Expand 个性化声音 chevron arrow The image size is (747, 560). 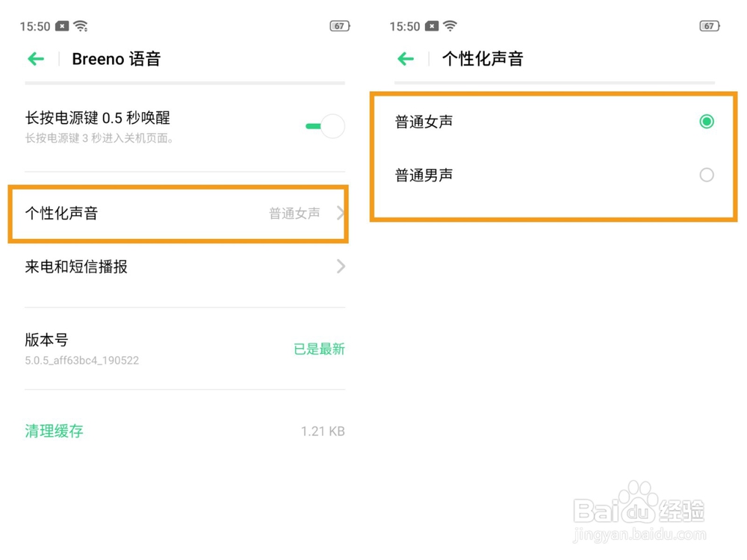pos(341,214)
